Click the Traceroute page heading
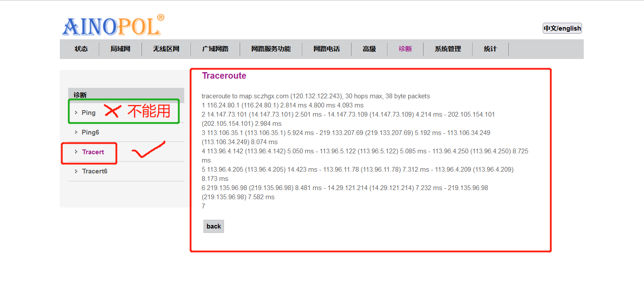Screen dimensions: 644x284 (224, 76)
